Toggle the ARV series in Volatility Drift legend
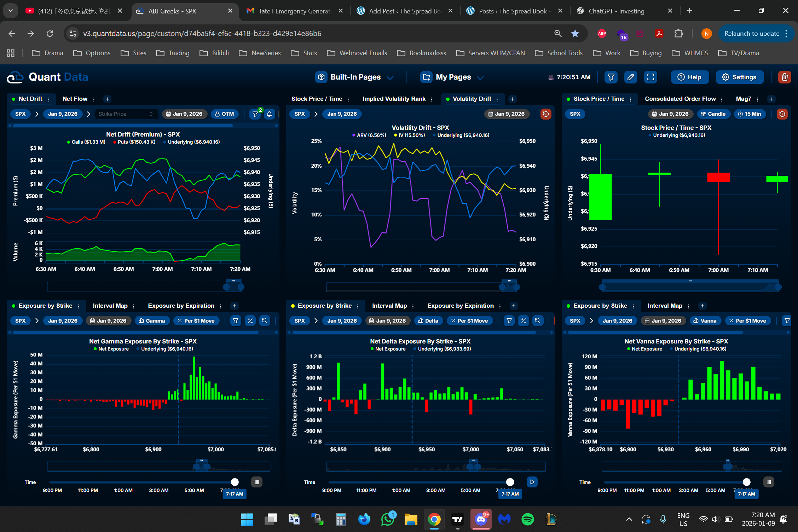 (x=369, y=135)
